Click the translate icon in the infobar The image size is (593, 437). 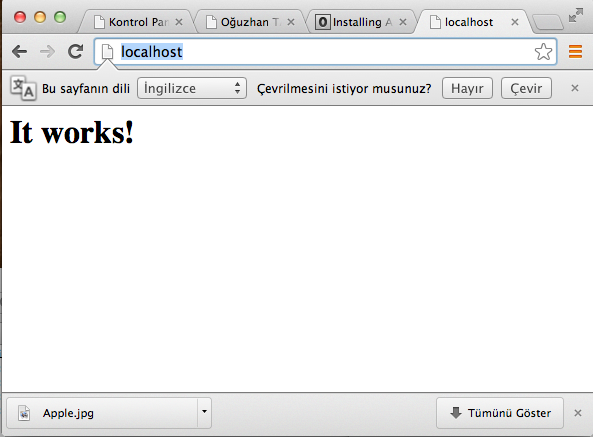[23, 88]
